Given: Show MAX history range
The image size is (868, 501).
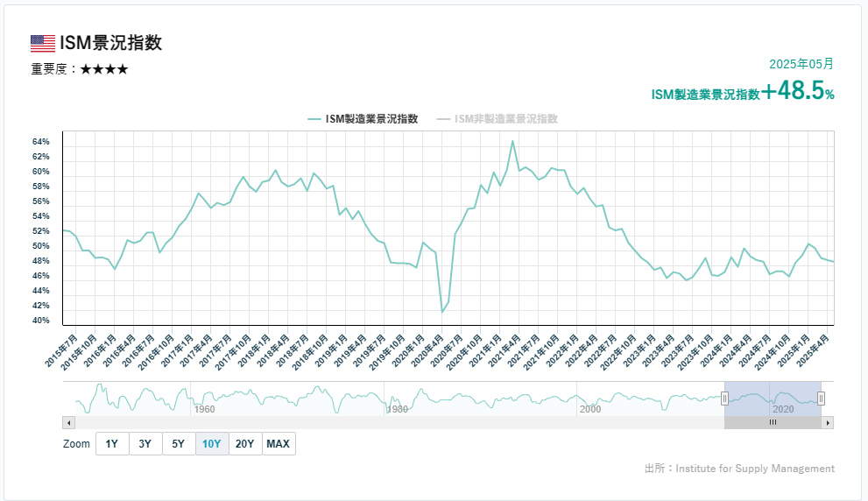Looking at the screenshot, I should 279,444.
